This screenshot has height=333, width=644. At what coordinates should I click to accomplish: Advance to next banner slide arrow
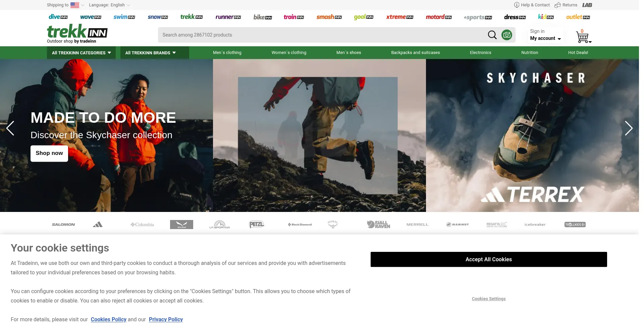coord(628,128)
